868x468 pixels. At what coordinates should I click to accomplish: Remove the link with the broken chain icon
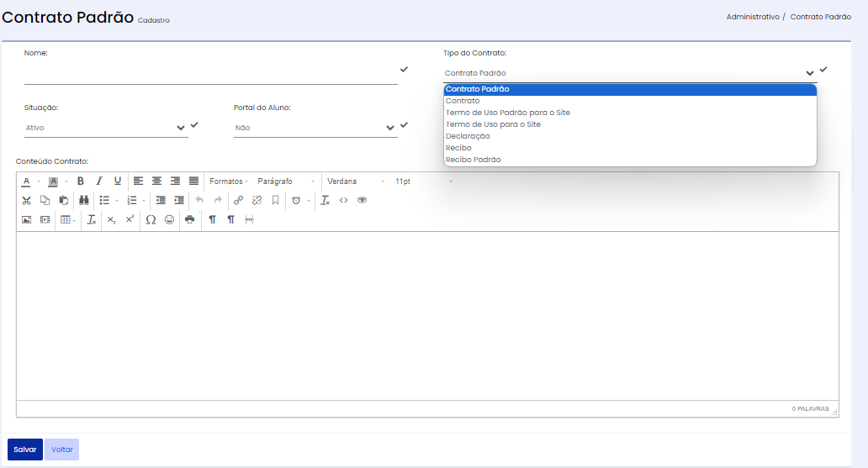pyautogui.click(x=257, y=200)
